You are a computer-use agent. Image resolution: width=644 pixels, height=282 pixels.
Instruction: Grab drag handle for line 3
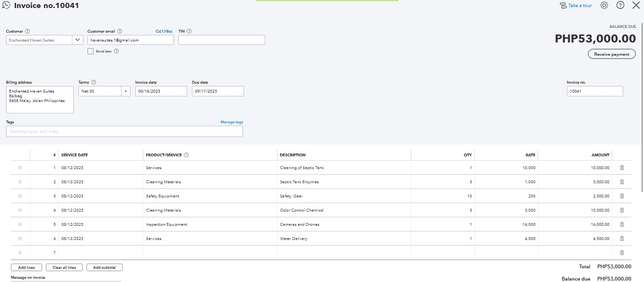pos(20,196)
